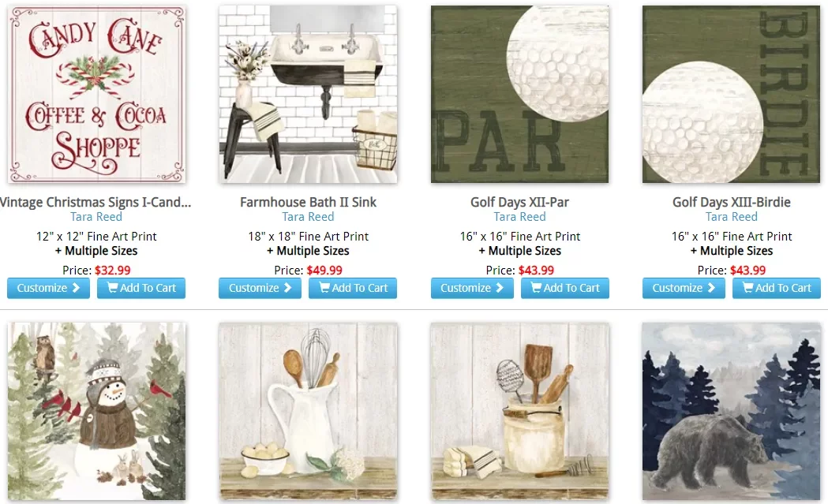Screen dimensions: 828x504
Task: Open the Candy Cane Coffee Shoppe thumbnail
Action: coord(96,95)
